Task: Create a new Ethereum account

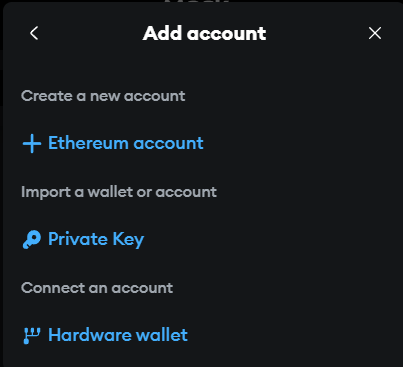Action: tap(113, 144)
